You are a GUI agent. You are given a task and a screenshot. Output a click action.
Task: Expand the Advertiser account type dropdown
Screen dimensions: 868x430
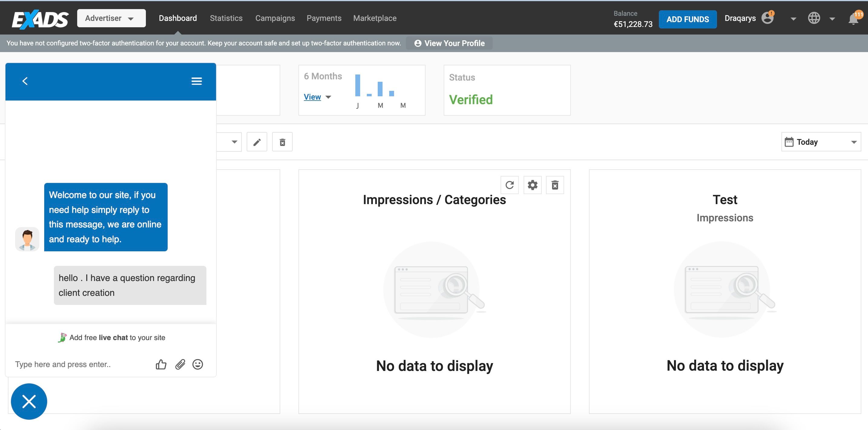(x=110, y=18)
